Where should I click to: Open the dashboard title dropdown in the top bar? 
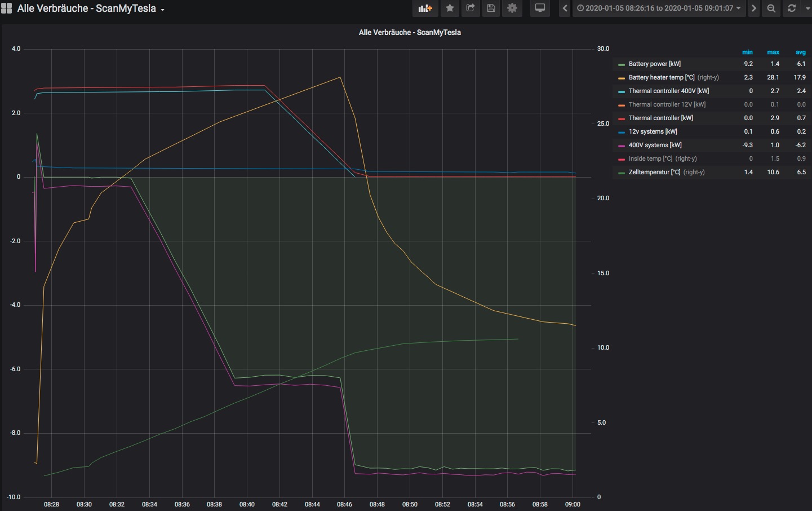[x=91, y=8]
